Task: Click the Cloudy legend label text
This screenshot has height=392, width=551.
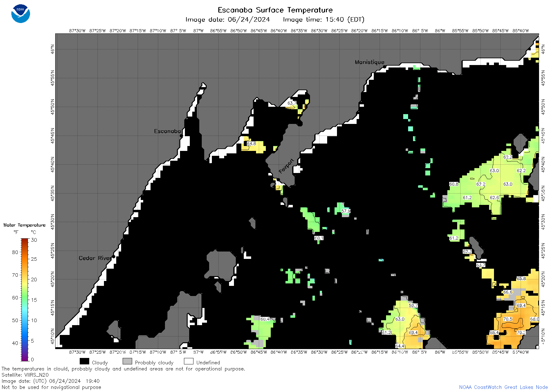Action: click(x=100, y=363)
